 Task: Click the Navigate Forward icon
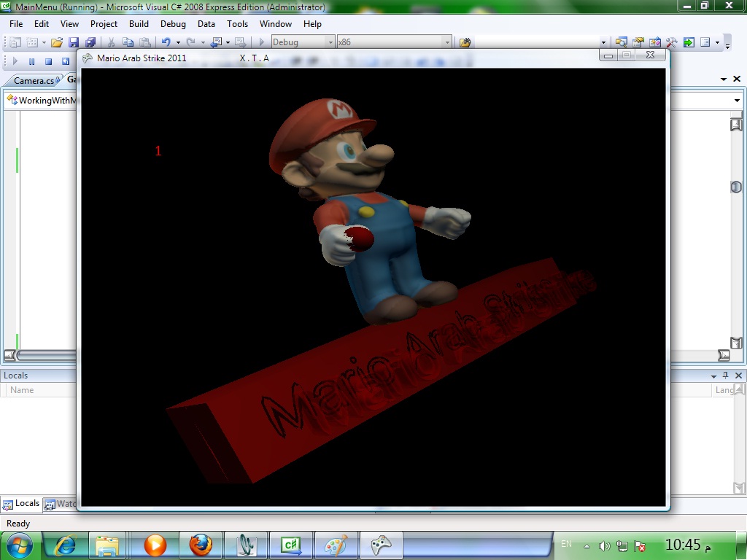click(x=241, y=42)
